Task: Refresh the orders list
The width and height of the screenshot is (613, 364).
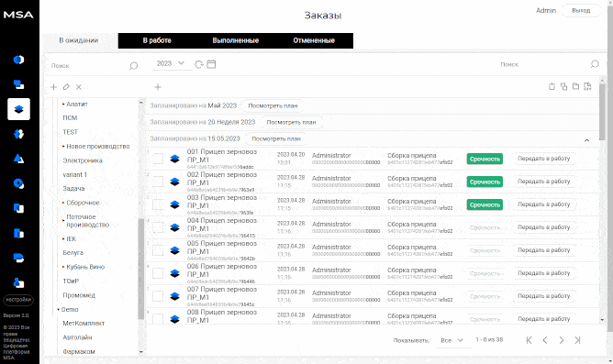Action: click(x=199, y=64)
